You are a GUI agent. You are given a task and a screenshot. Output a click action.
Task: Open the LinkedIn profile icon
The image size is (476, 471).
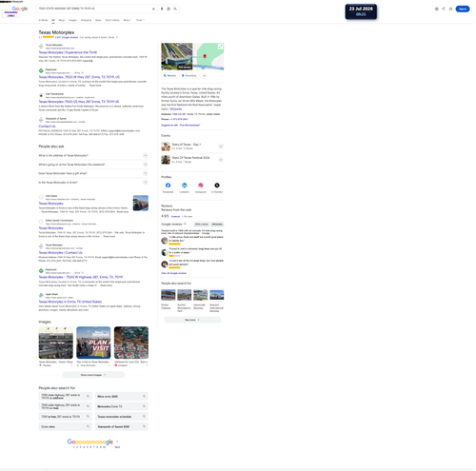click(185, 186)
